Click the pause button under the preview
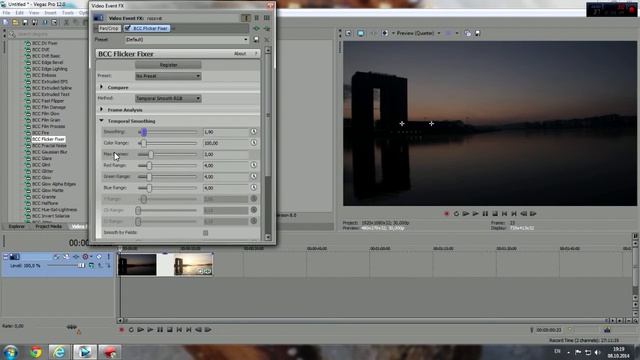The height and width of the screenshot is (360, 640). click(485, 213)
